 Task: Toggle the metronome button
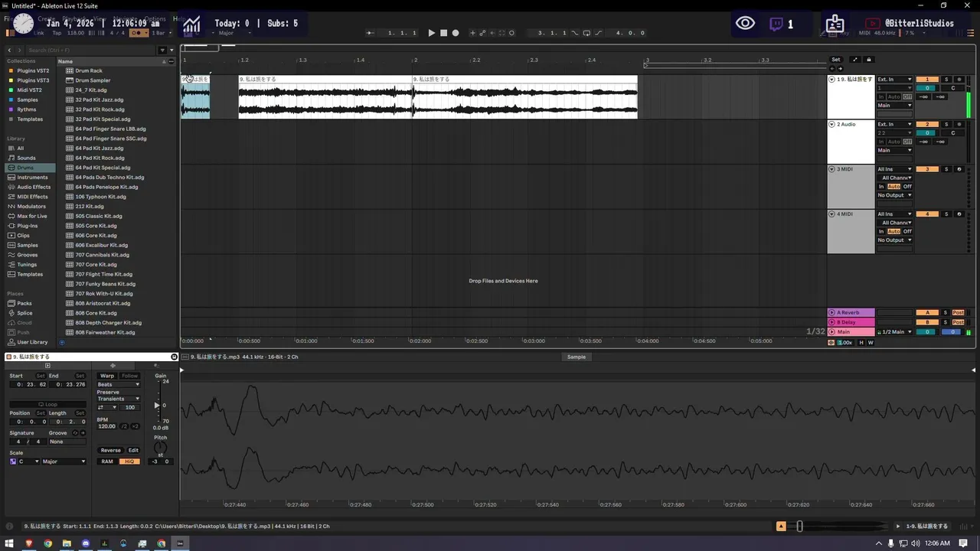(x=139, y=33)
